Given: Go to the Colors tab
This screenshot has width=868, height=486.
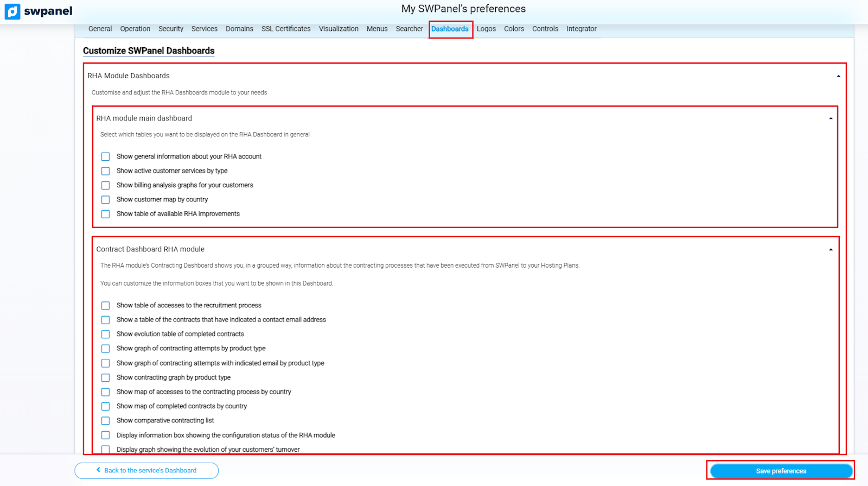Looking at the screenshot, I should (514, 29).
